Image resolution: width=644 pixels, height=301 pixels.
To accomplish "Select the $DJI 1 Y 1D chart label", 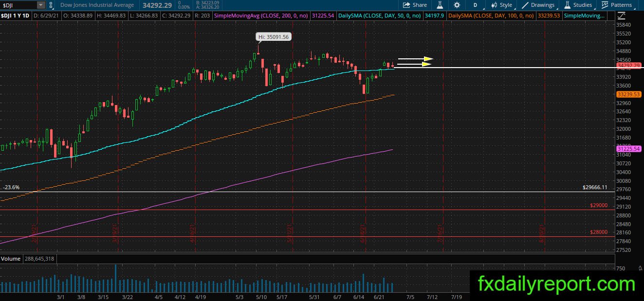I will 16,16.
